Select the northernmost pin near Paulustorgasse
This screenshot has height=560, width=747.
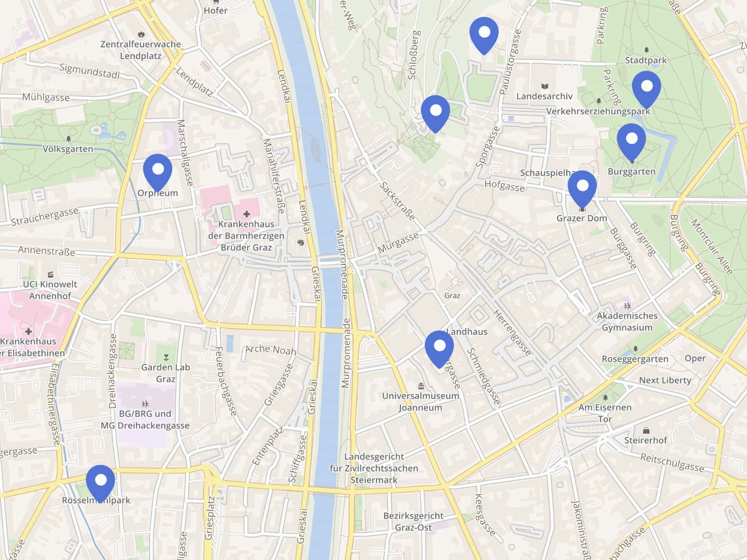coord(484,35)
